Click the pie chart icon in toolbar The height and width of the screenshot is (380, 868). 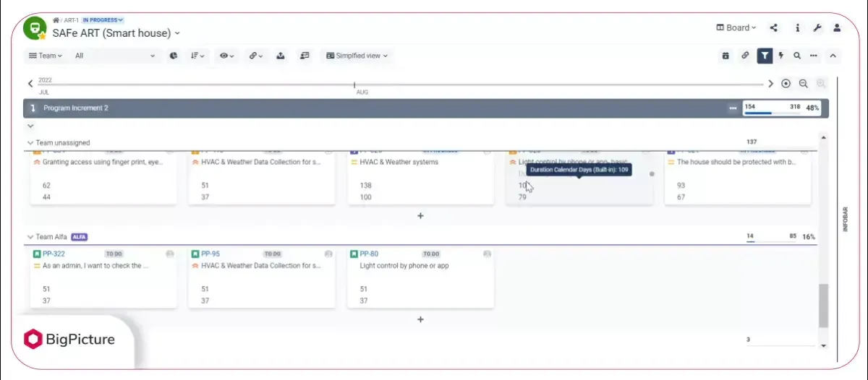pyautogui.click(x=174, y=56)
